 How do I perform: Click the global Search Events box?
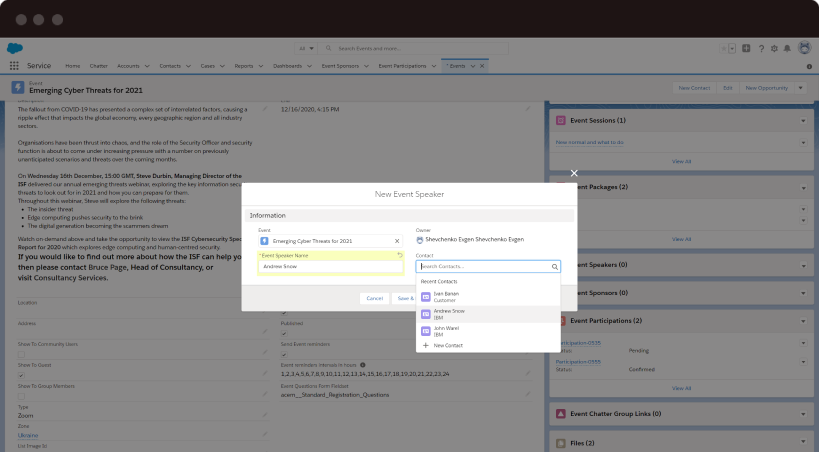tap(414, 49)
